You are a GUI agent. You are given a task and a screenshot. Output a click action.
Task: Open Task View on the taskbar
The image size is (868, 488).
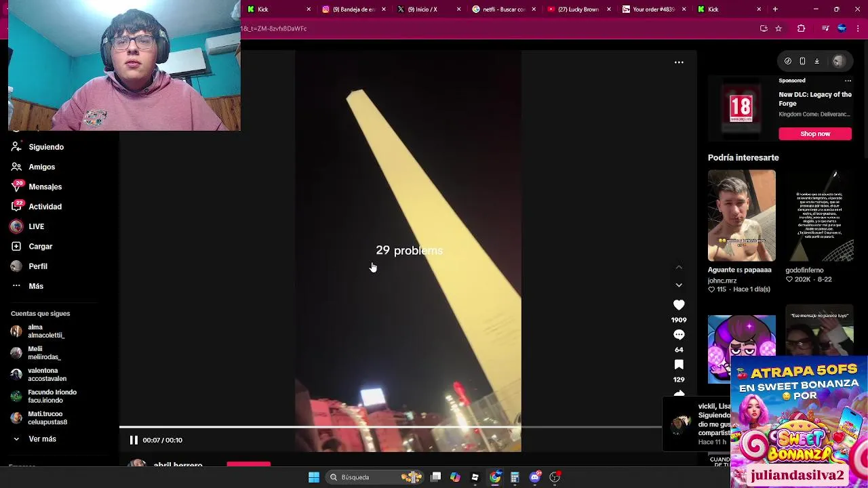(436, 477)
